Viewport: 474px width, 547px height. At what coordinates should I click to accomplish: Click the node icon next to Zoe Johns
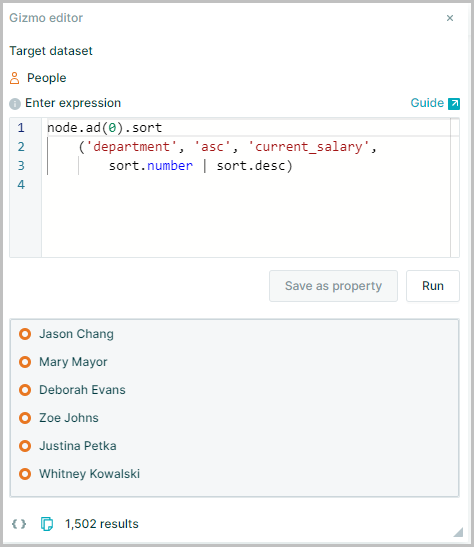tap(25, 418)
